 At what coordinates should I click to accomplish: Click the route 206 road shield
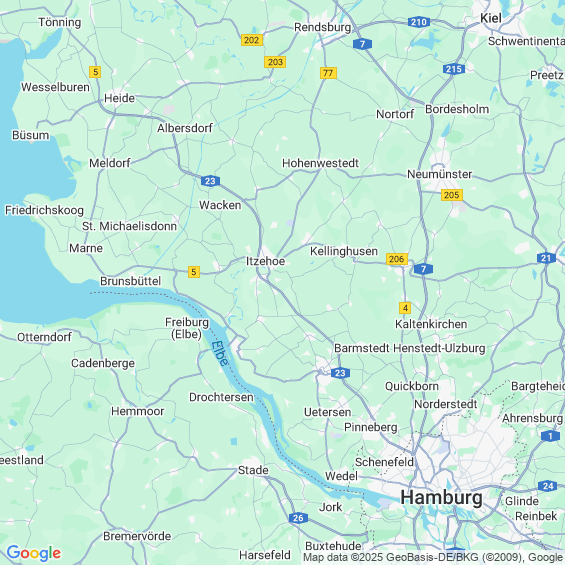[x=397, y=259]
